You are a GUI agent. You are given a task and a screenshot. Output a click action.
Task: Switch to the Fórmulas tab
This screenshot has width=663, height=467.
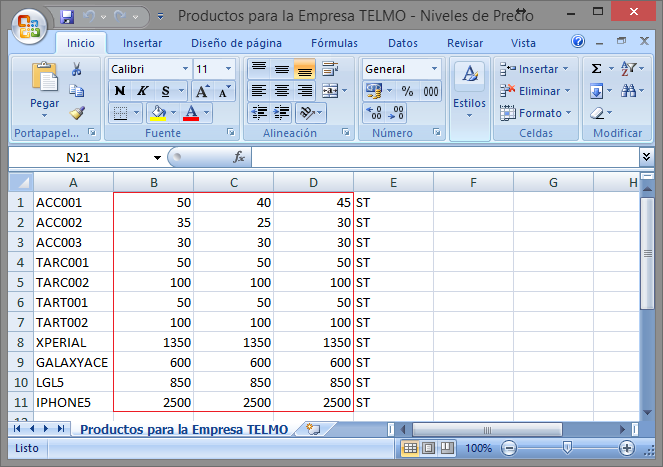(334, 43)
